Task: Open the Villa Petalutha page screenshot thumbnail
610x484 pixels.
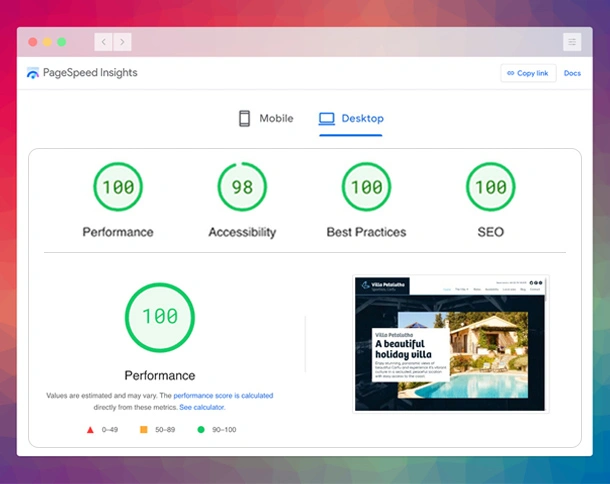Action: [451, 343]
